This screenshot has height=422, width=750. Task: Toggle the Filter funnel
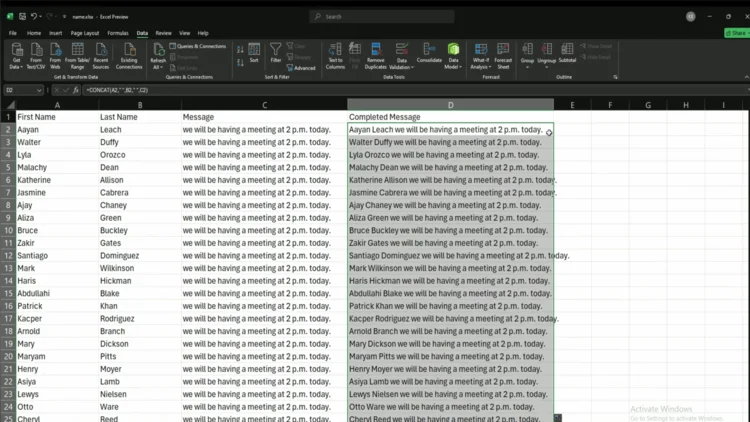(x=276, y=53)
